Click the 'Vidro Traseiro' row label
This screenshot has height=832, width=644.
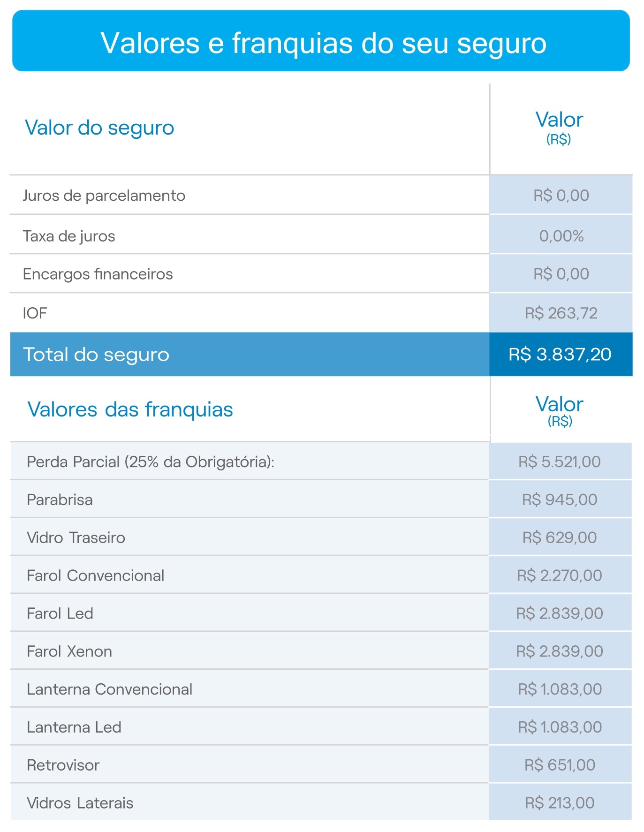tap(76, 537)
